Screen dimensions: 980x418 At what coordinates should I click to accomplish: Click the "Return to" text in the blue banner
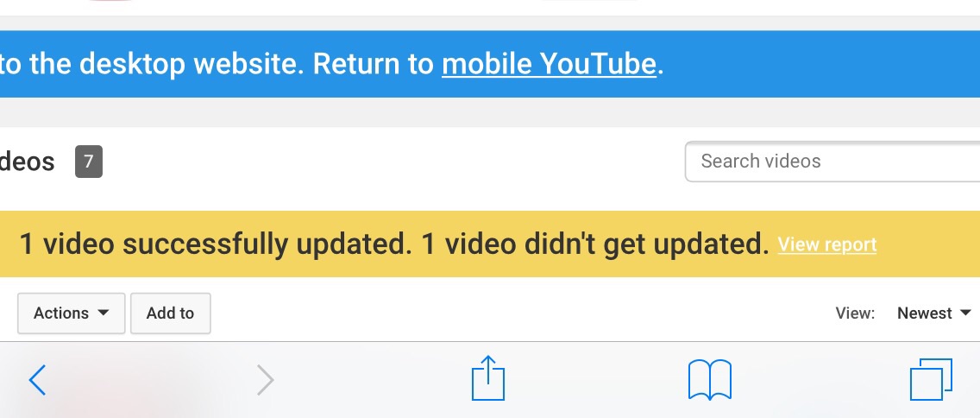pos(373,64)
